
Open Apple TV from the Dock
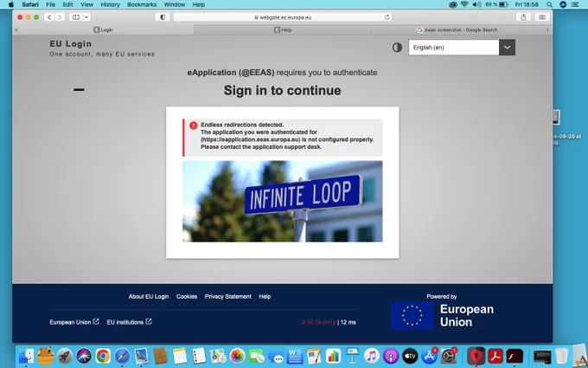410,356
